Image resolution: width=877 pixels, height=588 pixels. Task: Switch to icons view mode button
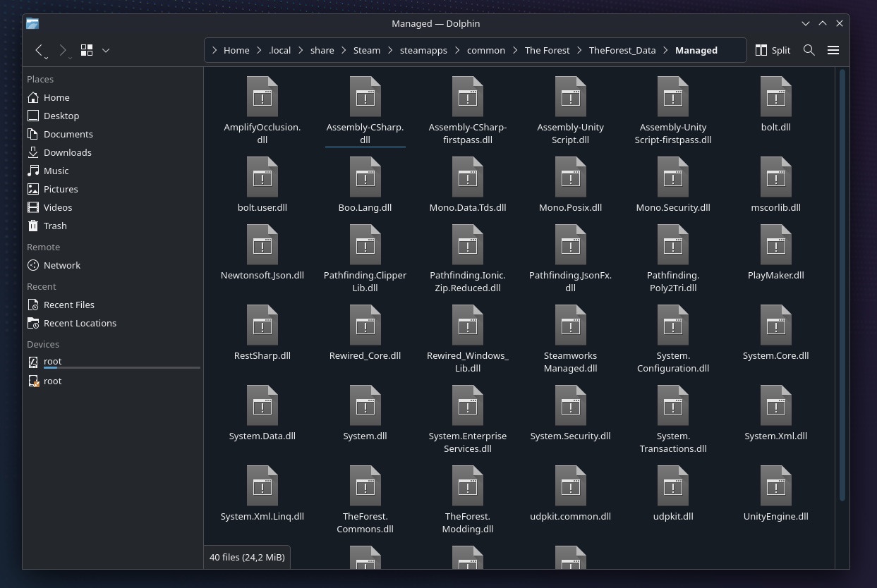(x=87, y=50)
